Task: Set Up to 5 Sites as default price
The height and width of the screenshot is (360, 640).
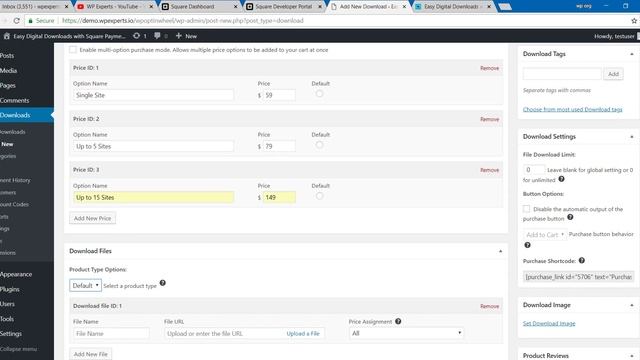Action: (x=319, y=144)
